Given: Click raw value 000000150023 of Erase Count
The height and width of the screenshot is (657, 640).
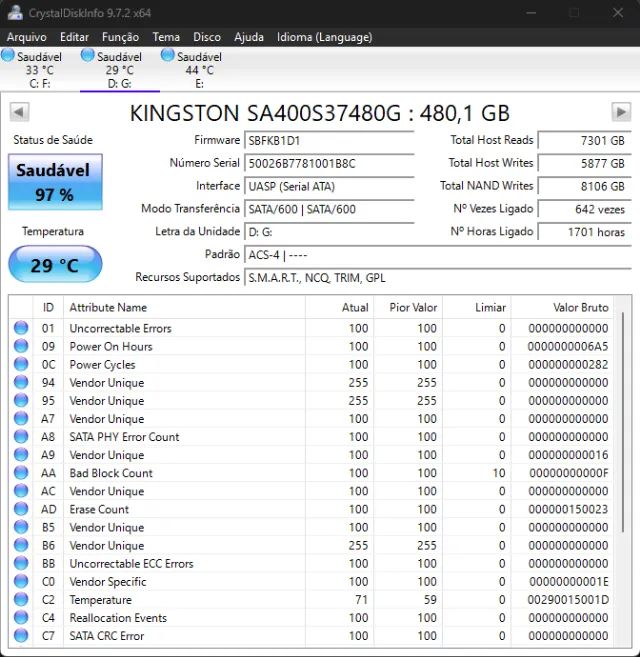Looking at the screenshot, I should click(568, 509).
